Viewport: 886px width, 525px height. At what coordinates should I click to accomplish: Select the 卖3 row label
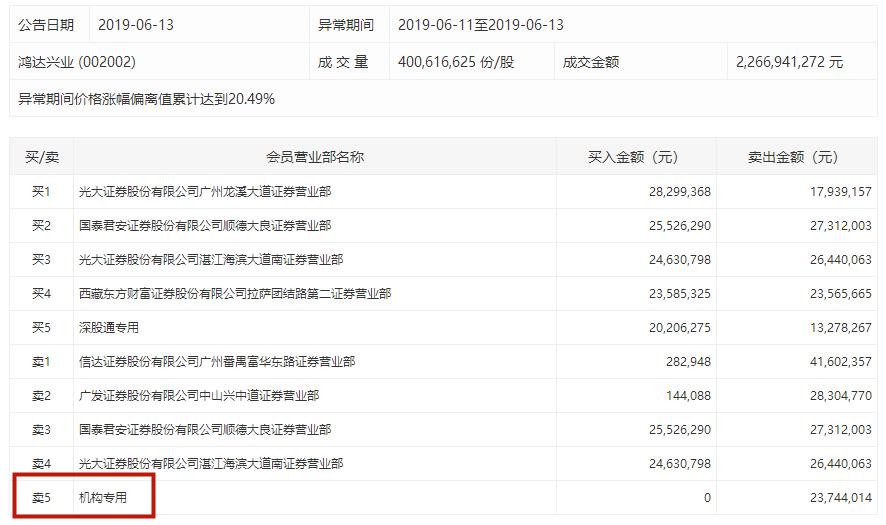[41, 429]
